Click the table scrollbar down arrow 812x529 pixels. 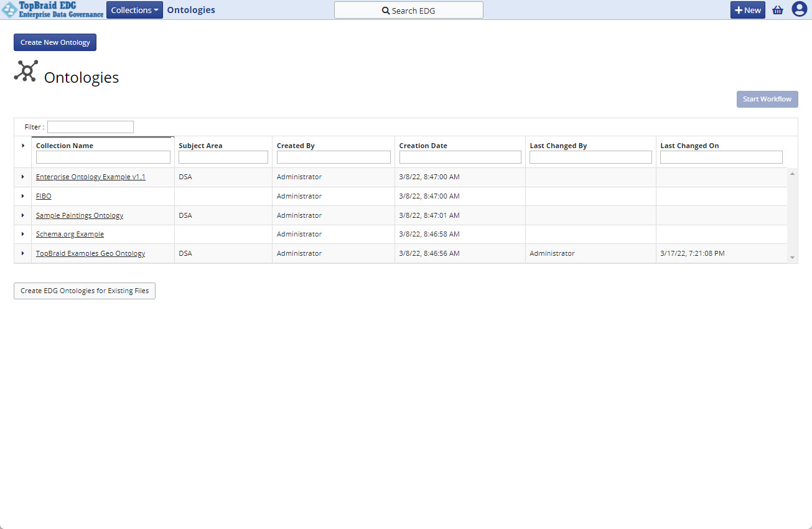click(792, 257)
